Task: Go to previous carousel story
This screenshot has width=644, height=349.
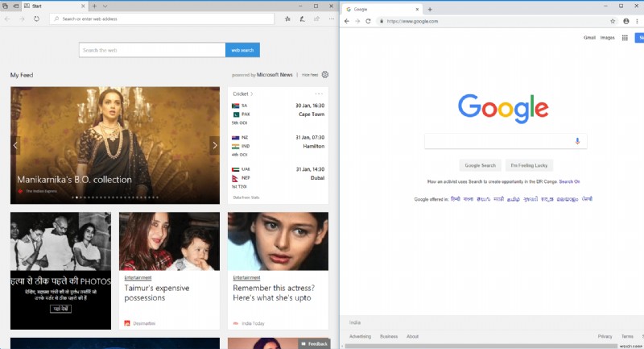Action: point(15,145)
